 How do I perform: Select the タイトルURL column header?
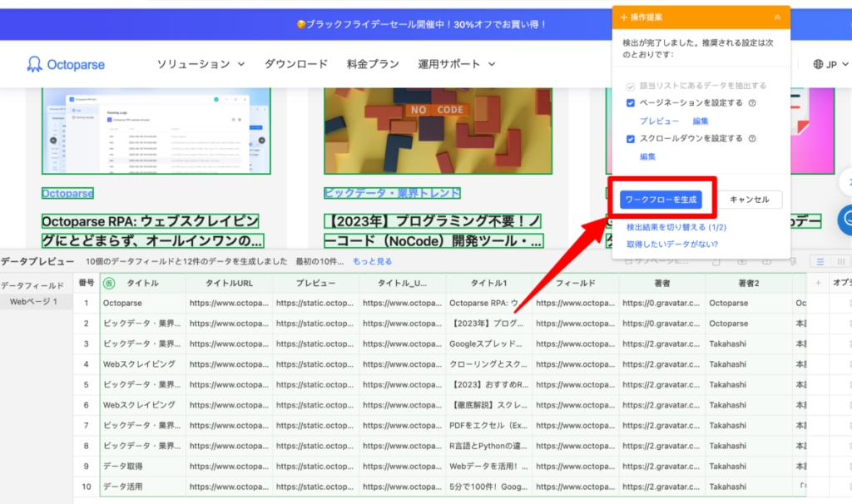tap(229, 283)
